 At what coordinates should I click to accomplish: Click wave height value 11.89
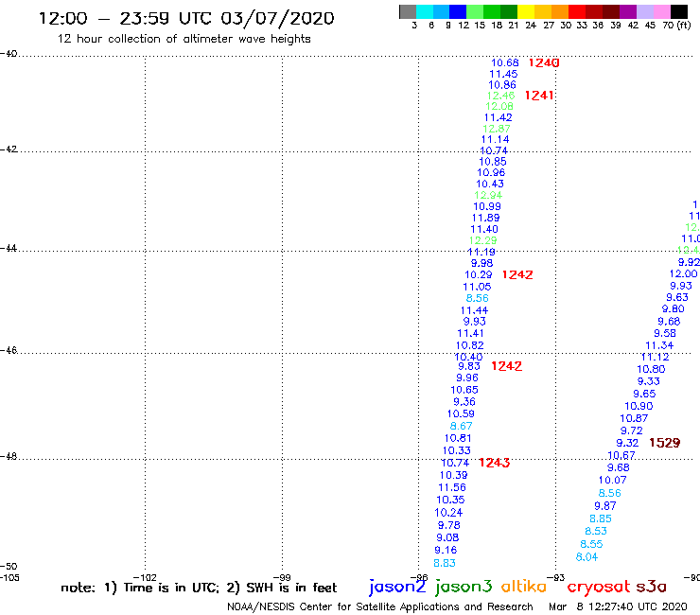pyautogui.click(x=485, y=218)
